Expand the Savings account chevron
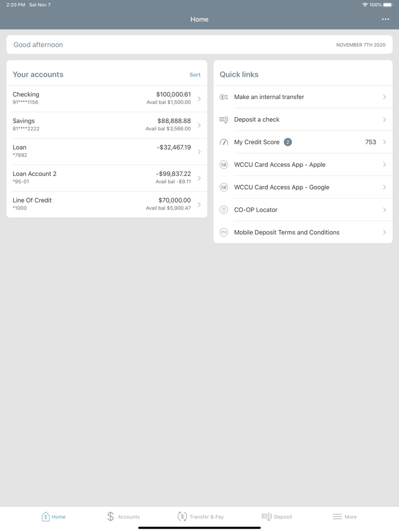 click(199, 125)
